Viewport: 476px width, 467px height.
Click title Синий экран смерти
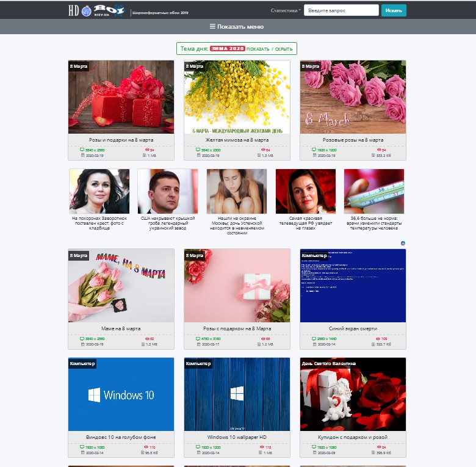(x=353, y=328)
